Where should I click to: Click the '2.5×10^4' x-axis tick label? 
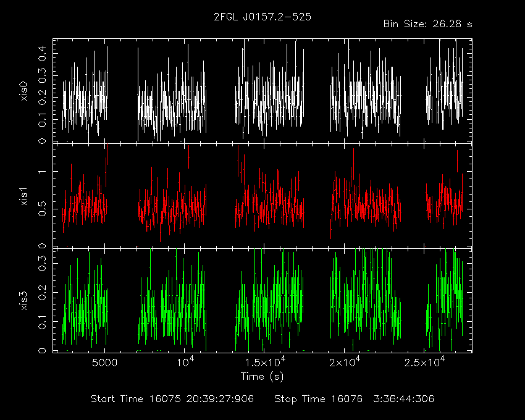424,362
